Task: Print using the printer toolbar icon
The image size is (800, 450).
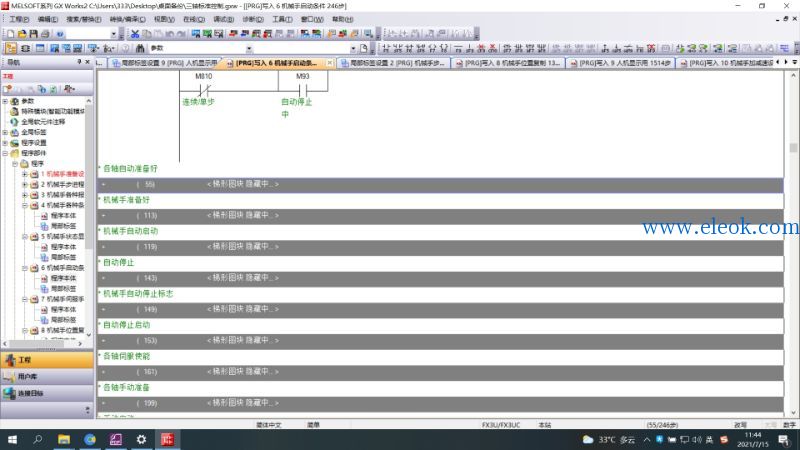Action: click(45, 34)
